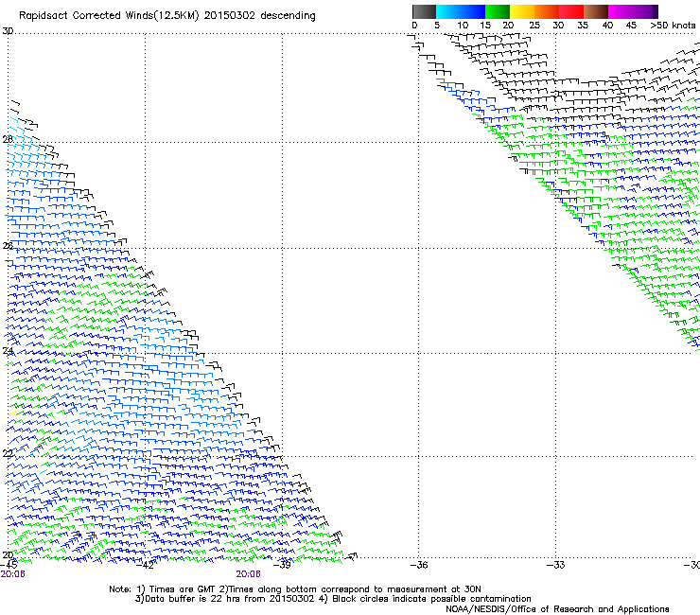Click the cyan 5-10 knots legend color
The height and width of the screenshot is (615, 700).
click(448, 11)
